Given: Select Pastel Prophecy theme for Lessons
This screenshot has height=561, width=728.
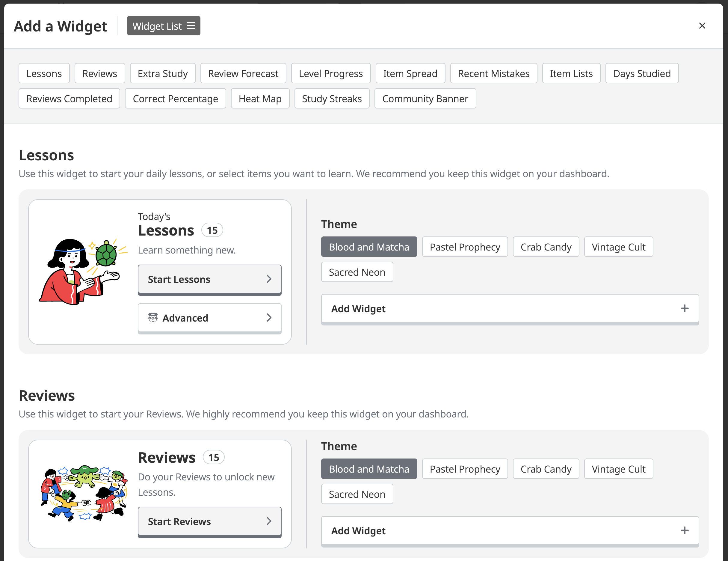Looking at the screenshot, I should (465, 247).
